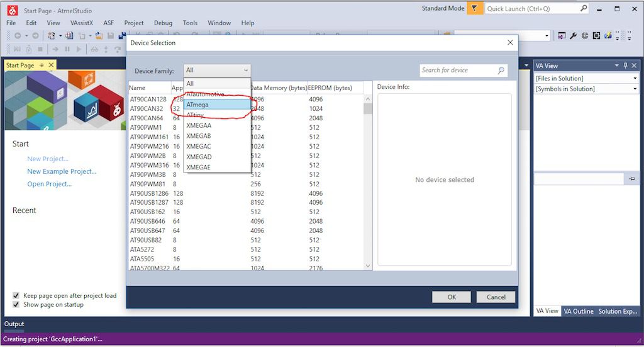The width and height of the screenshot is (644, 347).
Task: Select the AT90USB1286 device row
Action: tap(246, 193)
